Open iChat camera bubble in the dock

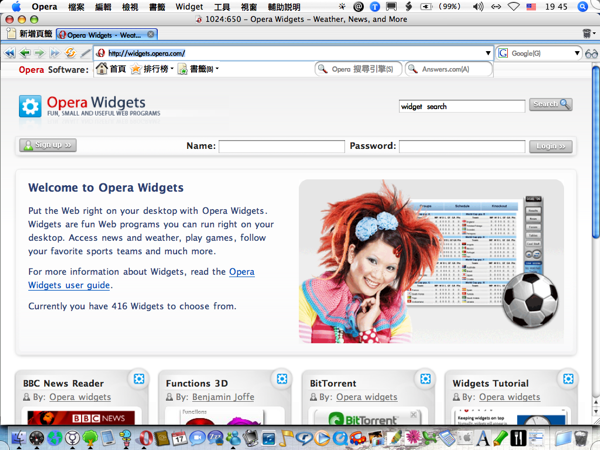[x=197, y=438]
